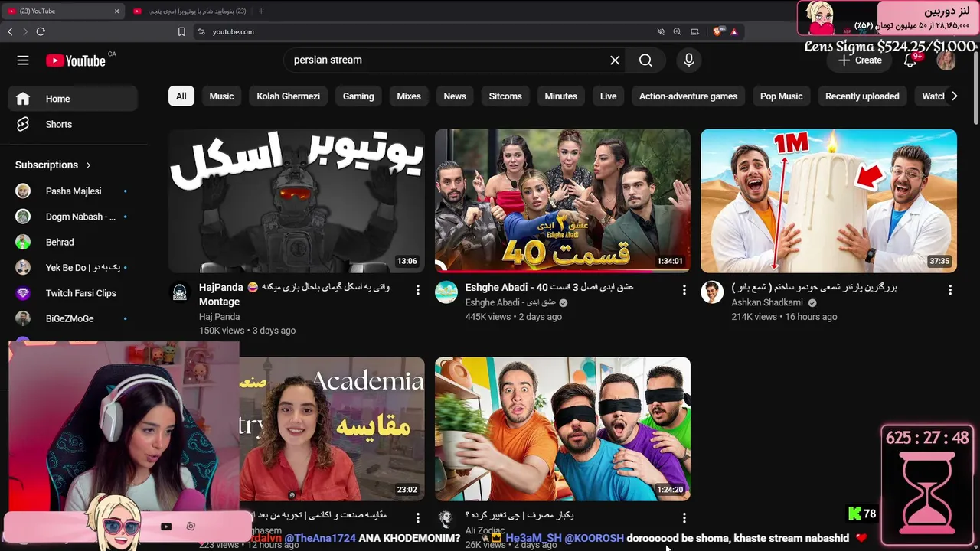
Task: Bookmark this page in the browser
Action: tap(181, 31)
